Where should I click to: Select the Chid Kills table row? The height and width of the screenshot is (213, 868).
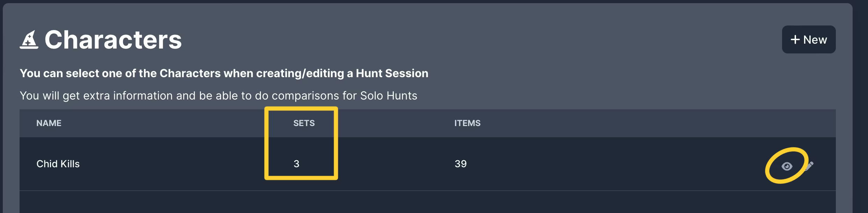click(428, 164)
